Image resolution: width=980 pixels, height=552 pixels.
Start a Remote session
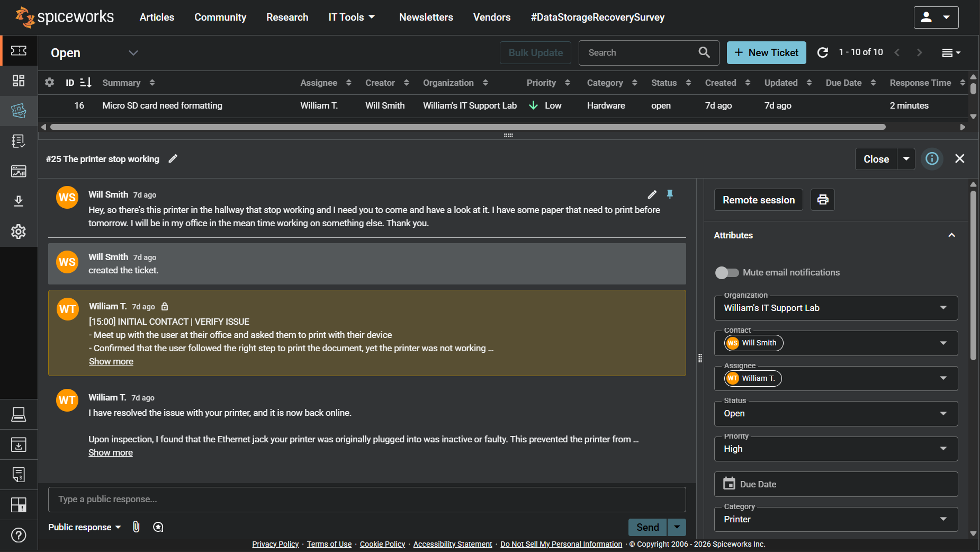[758, 200]
